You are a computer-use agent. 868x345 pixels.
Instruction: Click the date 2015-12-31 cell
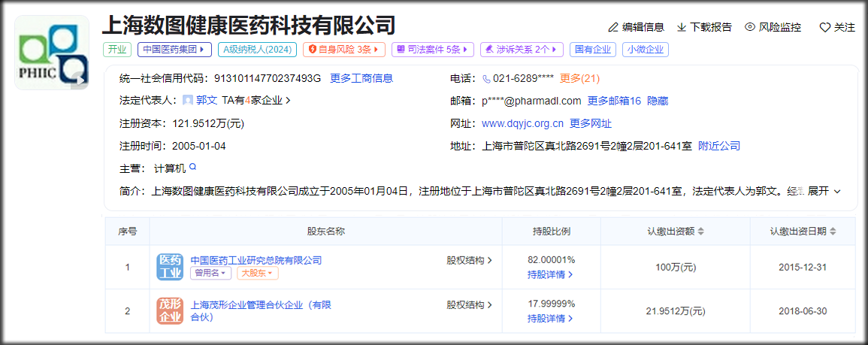tap(803, 267)
